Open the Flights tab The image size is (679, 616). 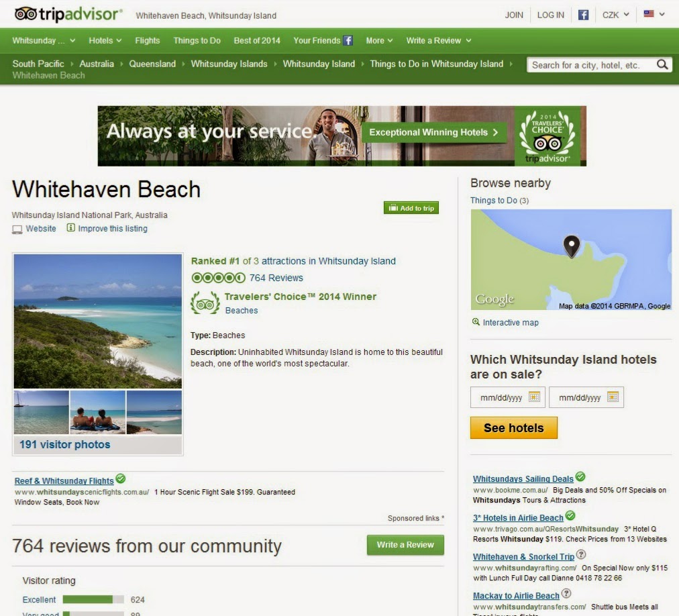coord(147,41)
